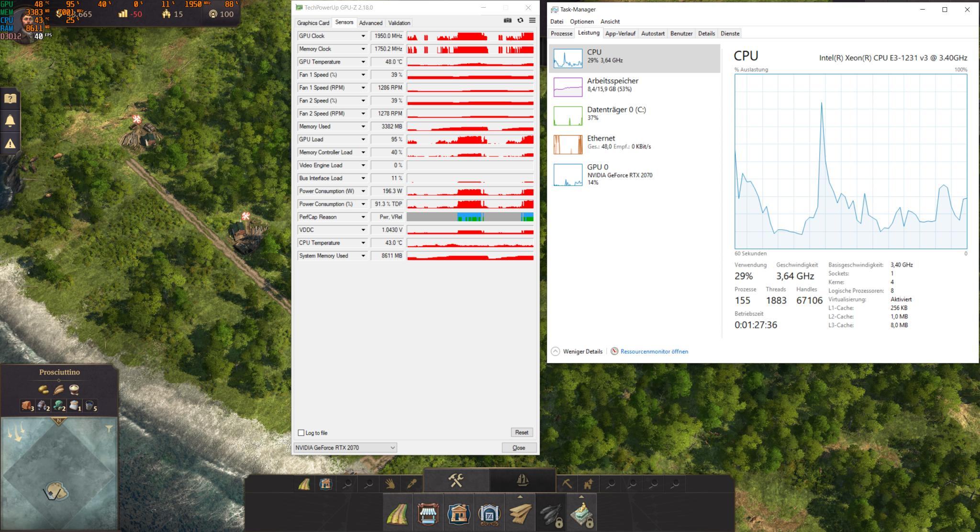Image resolution: width=980 pixels, height=532 pixels.
Task: Switch to GPU-Z Validation tab
Action: [x=399, y=23]
